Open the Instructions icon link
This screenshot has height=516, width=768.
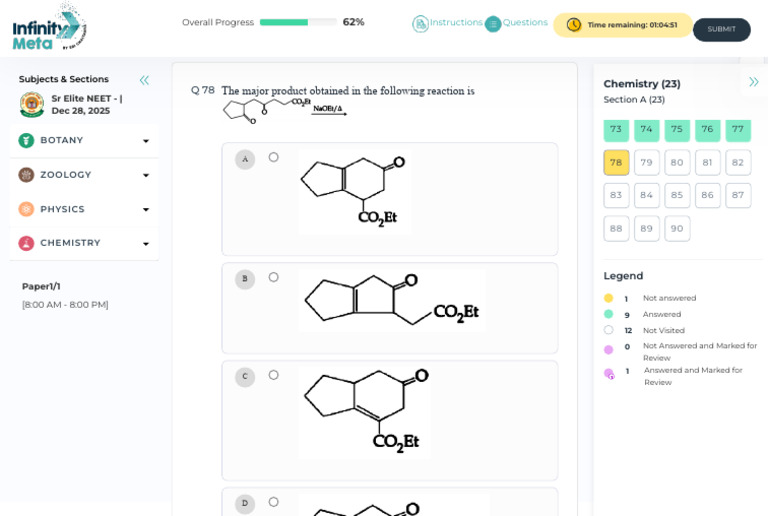[x=420, y=23]
